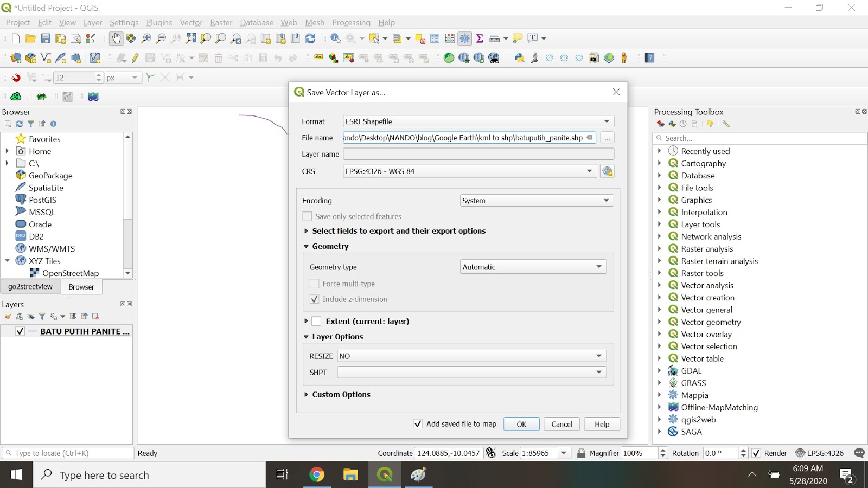Screen dimensions: 868x488
Task: Uncheck Add saved file to map
Action: tap(418, 423)
